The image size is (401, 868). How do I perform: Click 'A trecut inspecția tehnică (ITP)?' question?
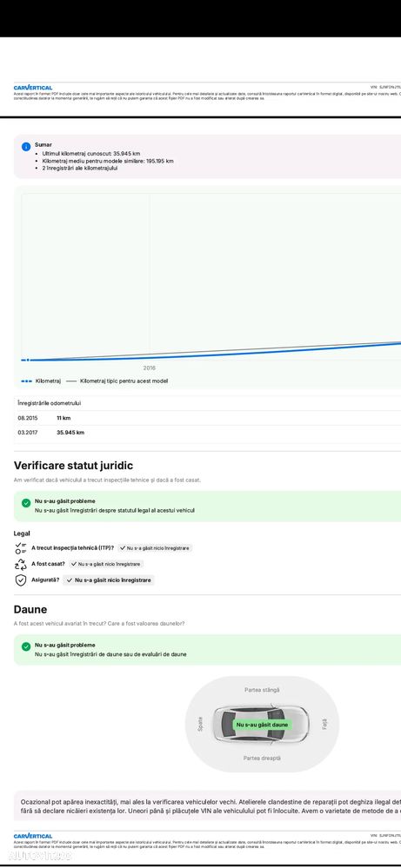[72, 548]
